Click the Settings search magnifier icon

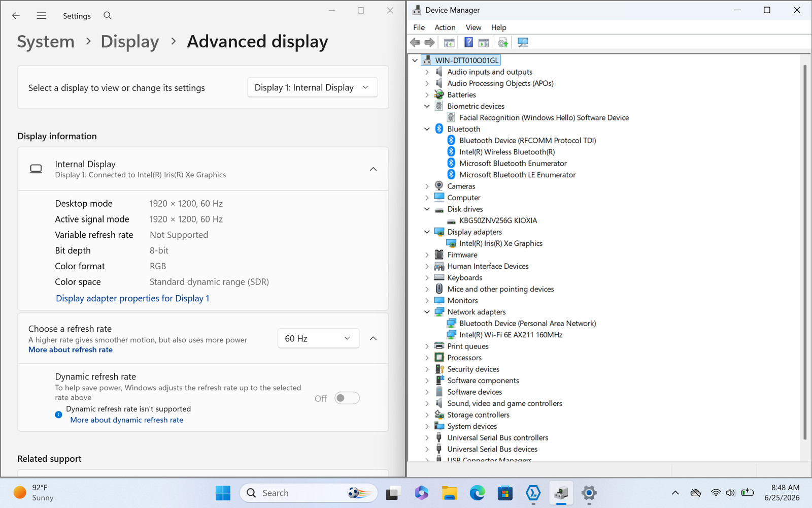point(108,16)
